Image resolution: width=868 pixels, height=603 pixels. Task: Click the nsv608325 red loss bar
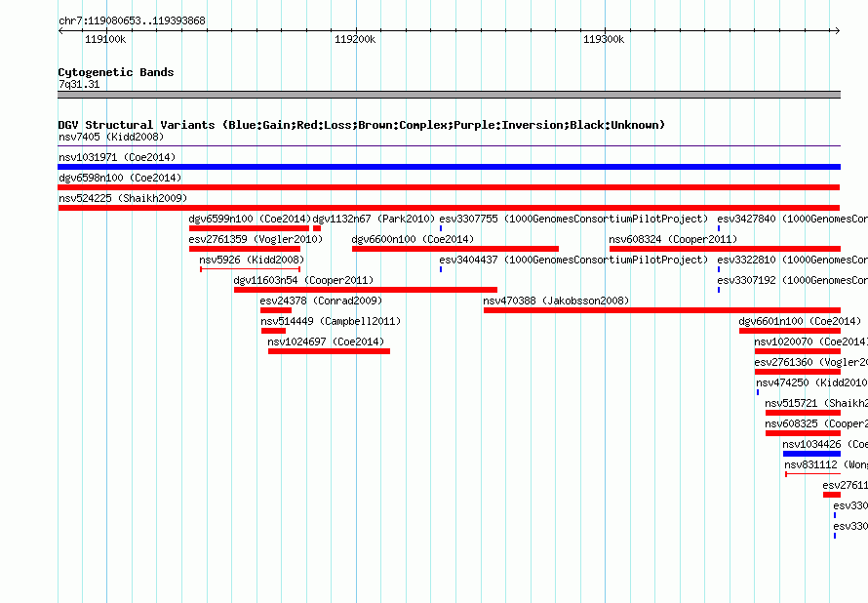[804, 433]
